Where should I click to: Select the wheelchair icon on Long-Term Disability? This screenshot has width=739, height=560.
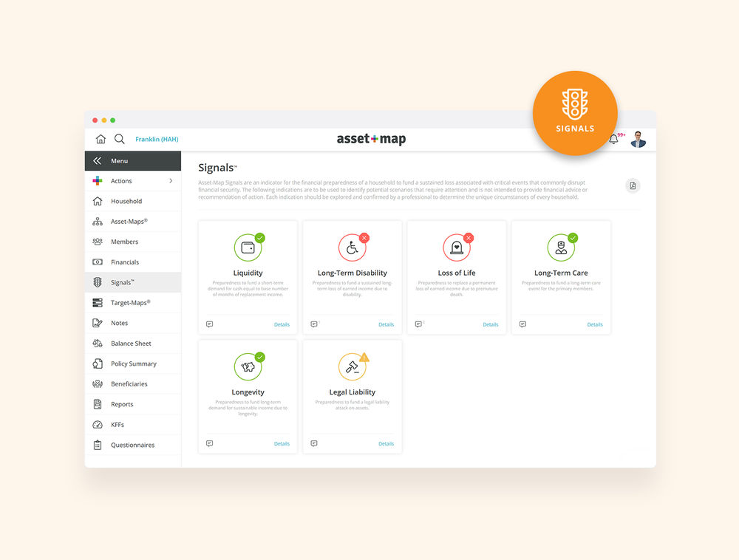352,247
